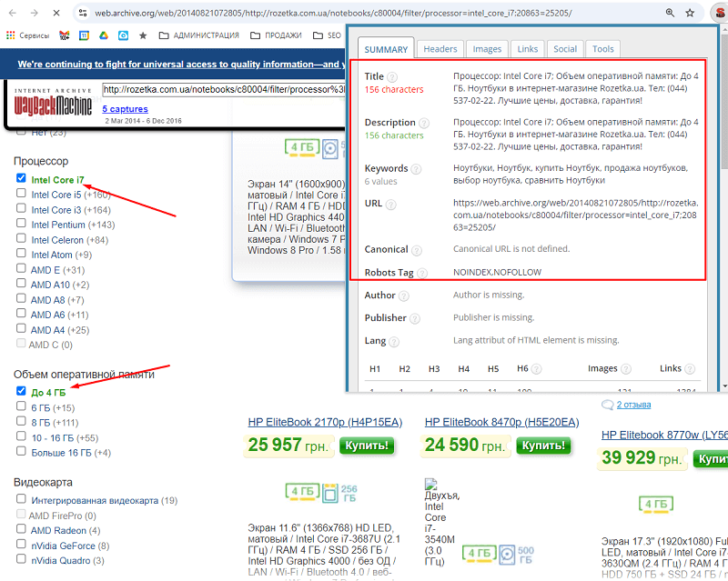Screen dimensions: 728x581
Task: Open the 5 captures link
Action: pos(125,109)
